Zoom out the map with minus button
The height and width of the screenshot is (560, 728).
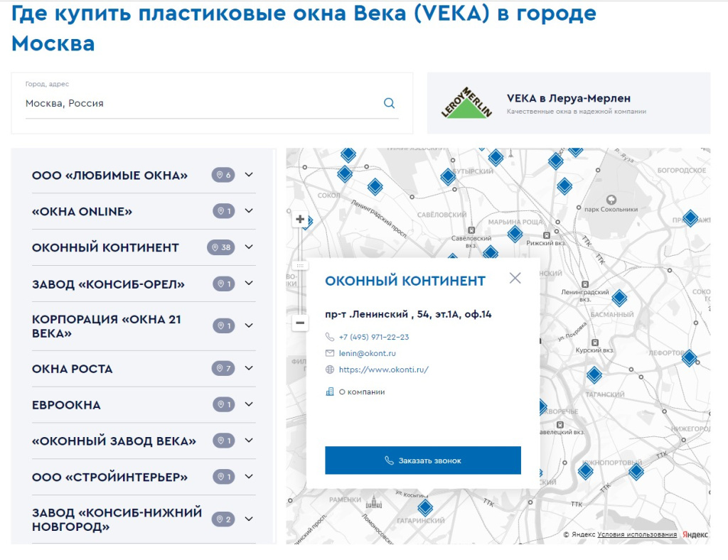point(300,323)
